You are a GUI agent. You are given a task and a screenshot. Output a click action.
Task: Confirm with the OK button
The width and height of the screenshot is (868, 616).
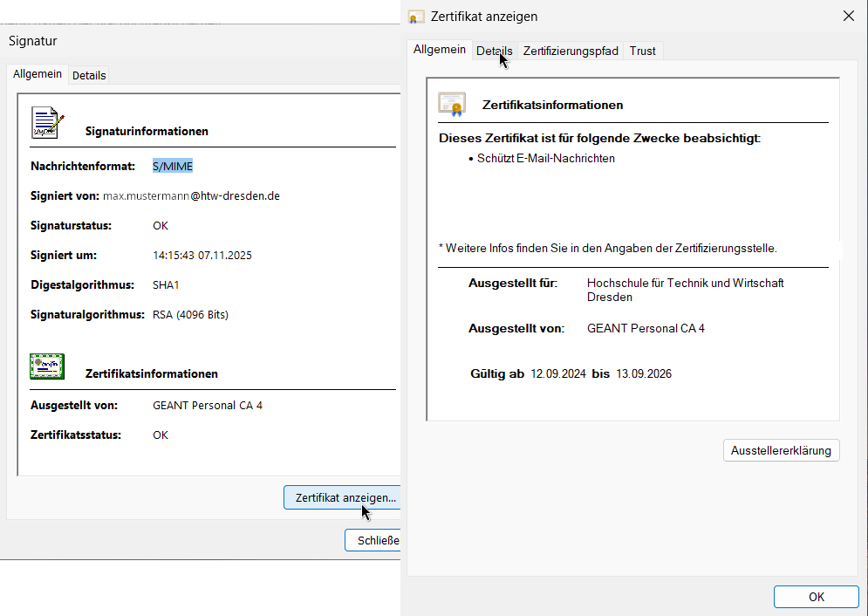click(x=816, y=597)
